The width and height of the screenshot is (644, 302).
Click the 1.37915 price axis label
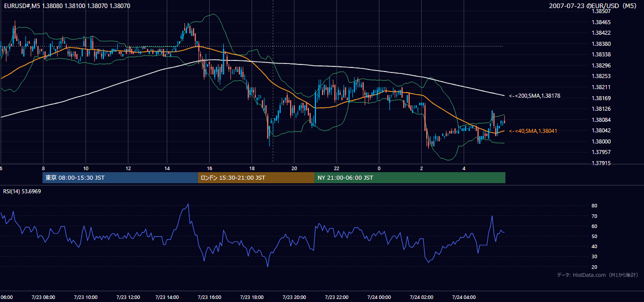pos(601,163)
